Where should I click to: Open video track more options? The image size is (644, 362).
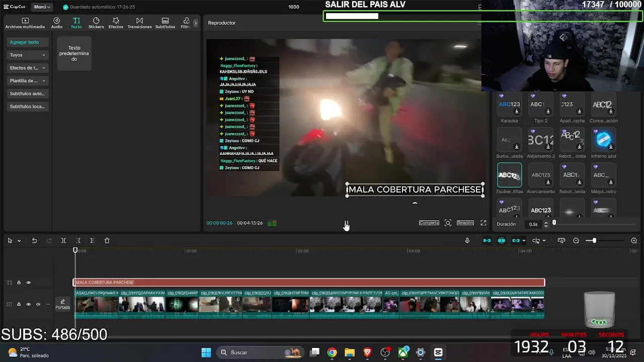pyautogui.click(x=48, y=304)
